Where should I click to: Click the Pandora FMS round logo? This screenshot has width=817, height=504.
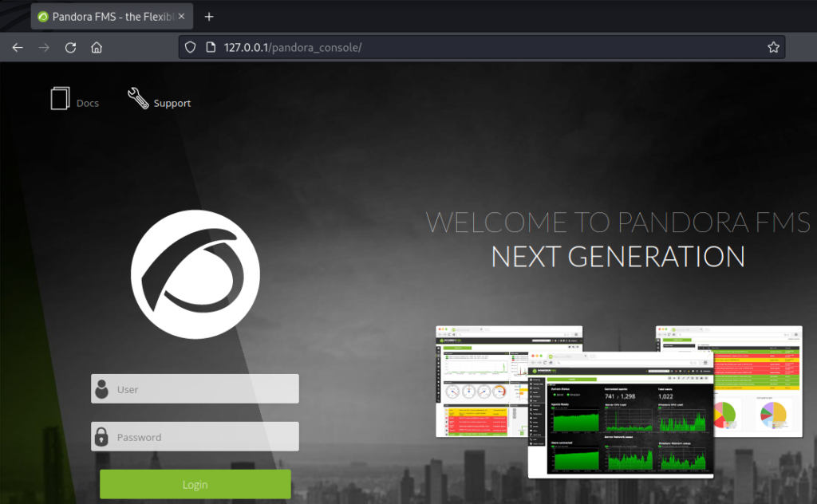point(195,274)
